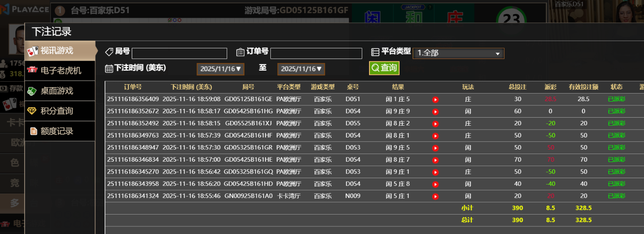Play replay video for order 251116186356409
Image resolution: width=644 pixels, height=234 pixels.
click(x=435, y=99)
